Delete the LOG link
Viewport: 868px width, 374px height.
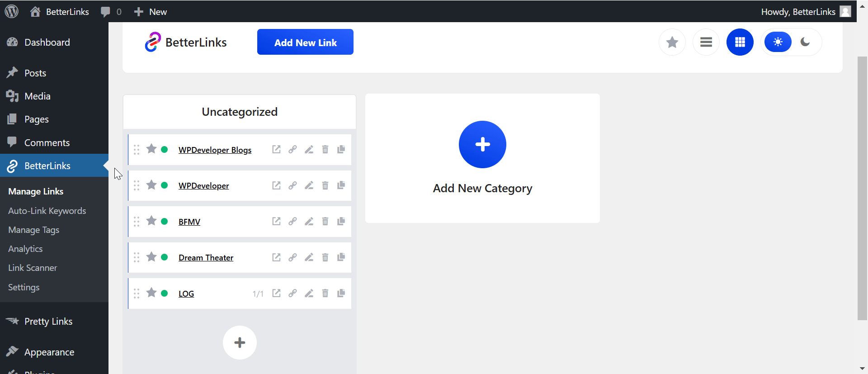[325, 293]
